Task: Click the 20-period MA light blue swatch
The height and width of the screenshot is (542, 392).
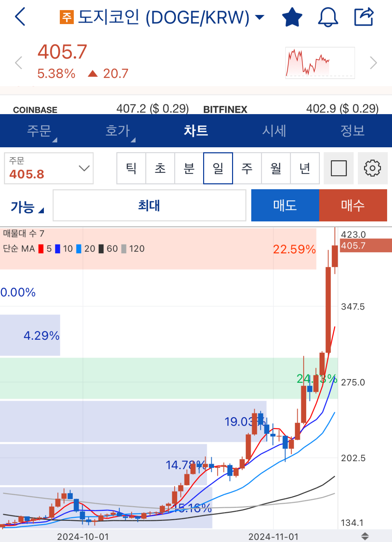Action: pyautogui.click(x=79, y=249)
